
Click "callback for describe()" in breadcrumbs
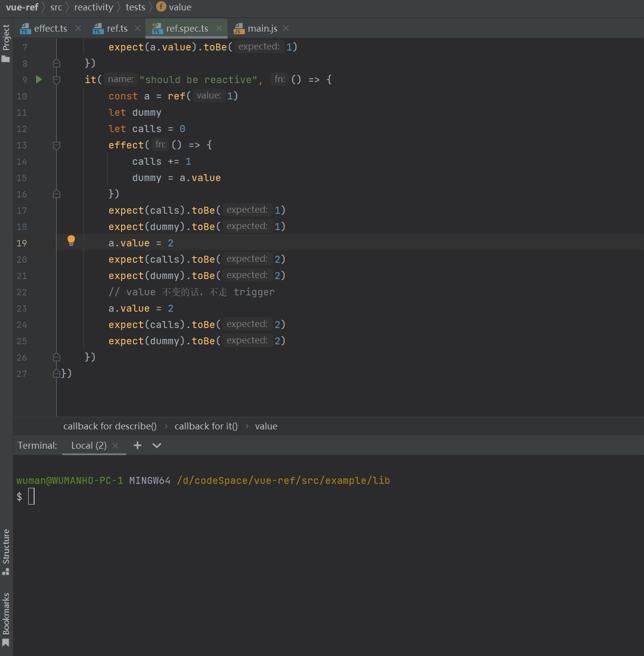(x=110, y=426)
